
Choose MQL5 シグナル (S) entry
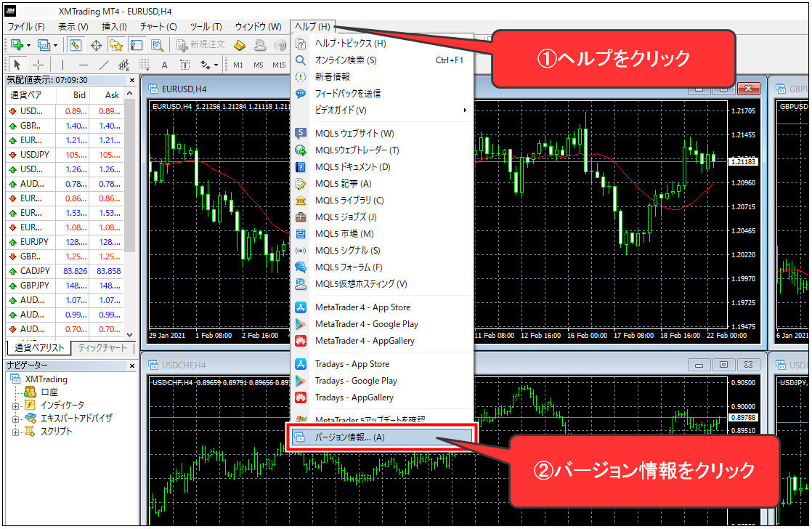[382, 250]
